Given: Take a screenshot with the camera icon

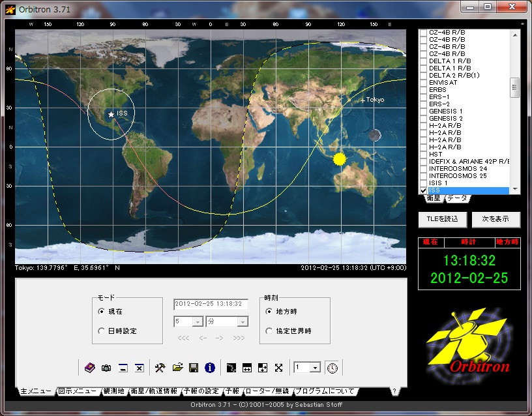Looking at the screenshot, I should 106,368.
